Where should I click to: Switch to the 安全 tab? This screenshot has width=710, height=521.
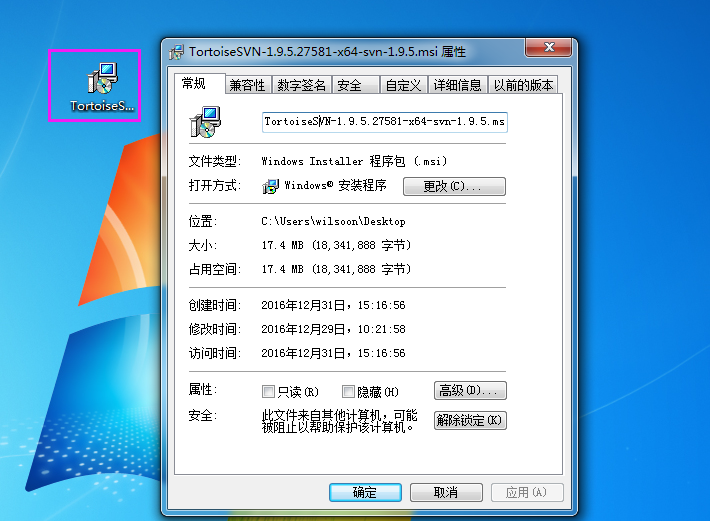[x=355, y=85]
